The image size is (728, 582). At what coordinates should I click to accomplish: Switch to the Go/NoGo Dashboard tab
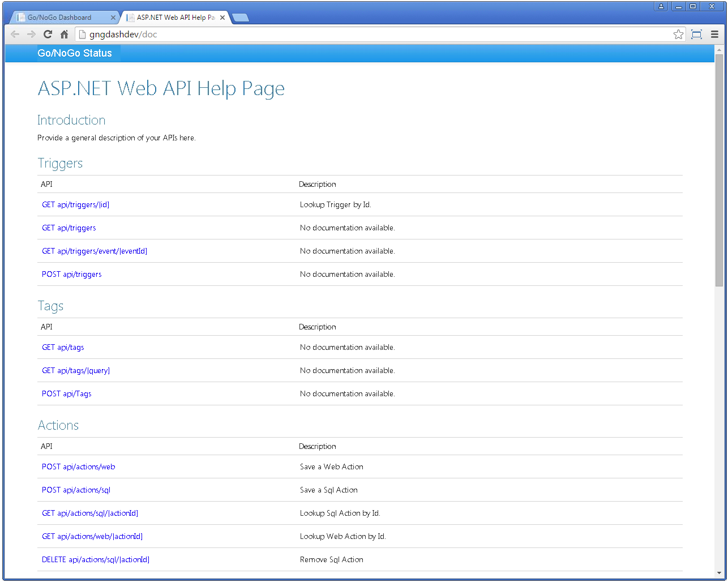(59, 18)
